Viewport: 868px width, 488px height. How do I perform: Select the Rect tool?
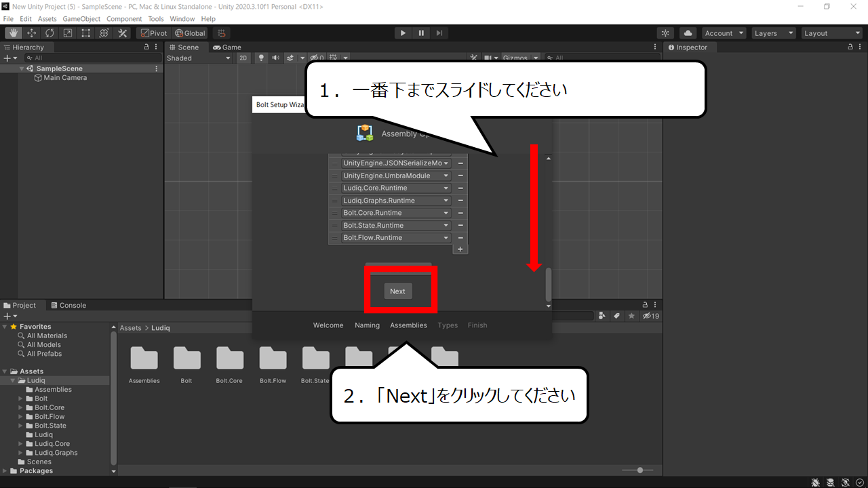[x=86, y=33]
